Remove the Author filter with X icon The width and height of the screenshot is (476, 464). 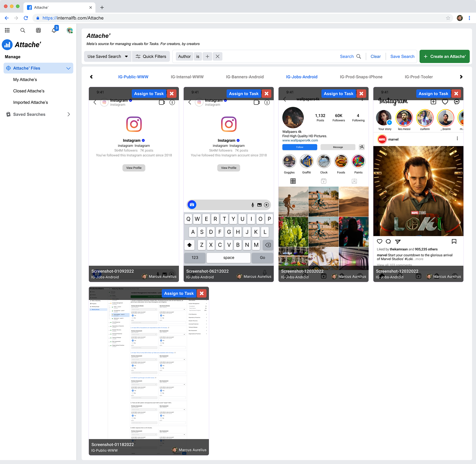pos(217,56)
